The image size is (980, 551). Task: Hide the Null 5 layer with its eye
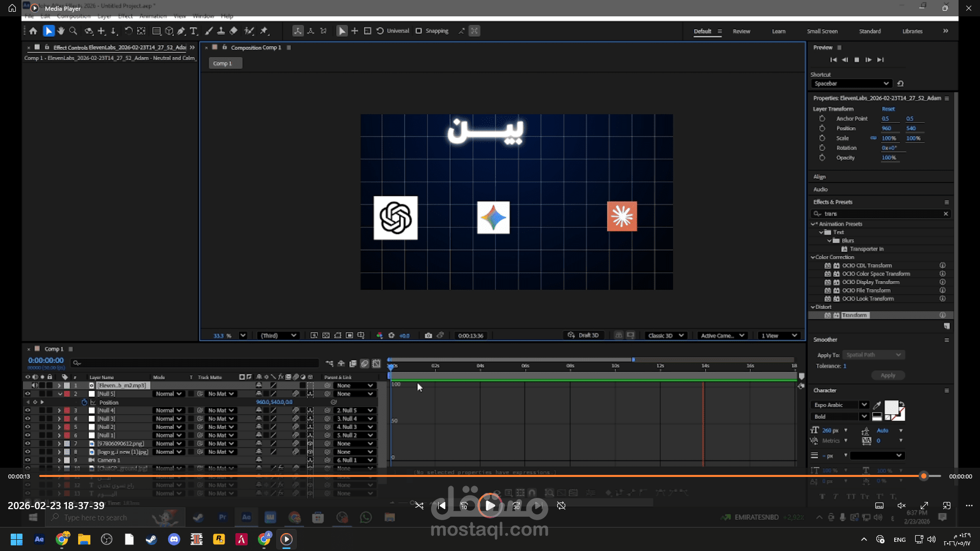pos(28,394)
